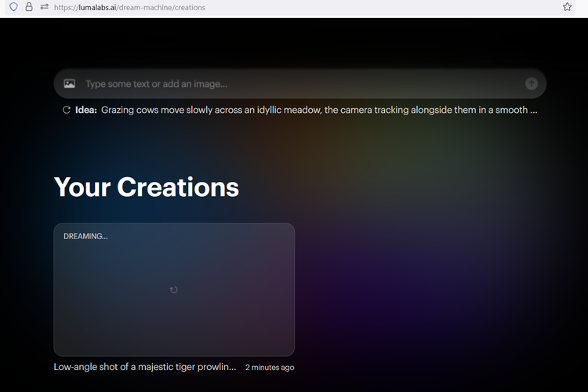
Task: Open the tracking protection shield icon
Action: click(13, 7)
